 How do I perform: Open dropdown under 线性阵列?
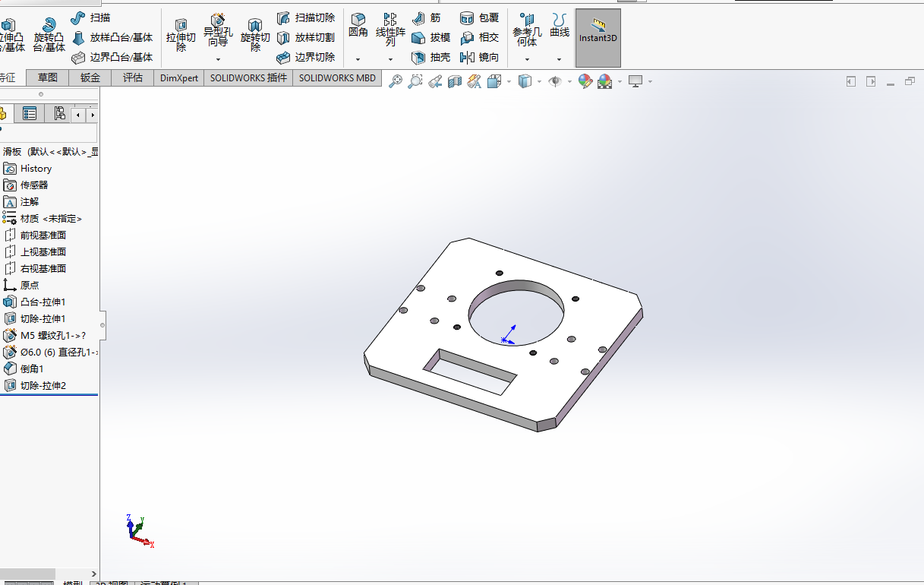[x=390, y=59]
